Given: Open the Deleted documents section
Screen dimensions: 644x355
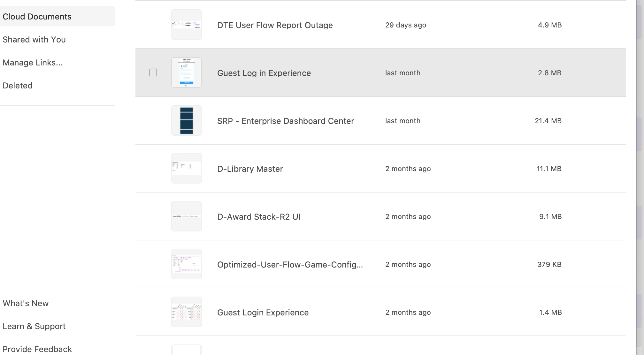Looking at the screenshot, I should 18,86.
